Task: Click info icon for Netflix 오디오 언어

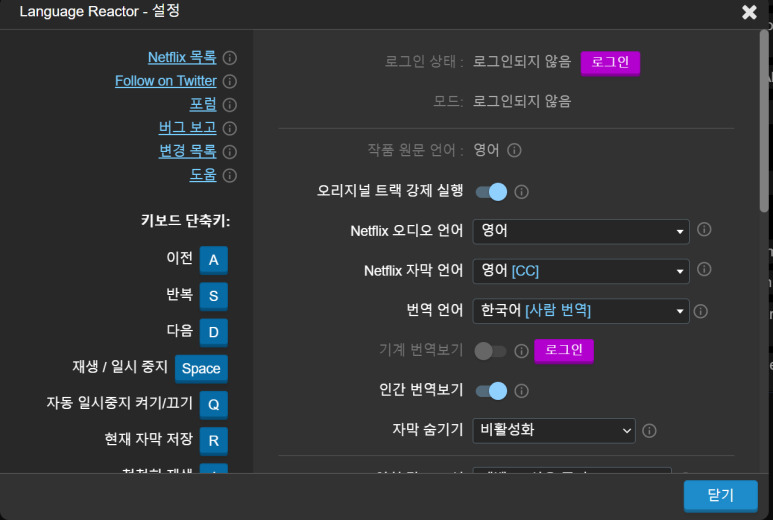Action: [704, 229]
